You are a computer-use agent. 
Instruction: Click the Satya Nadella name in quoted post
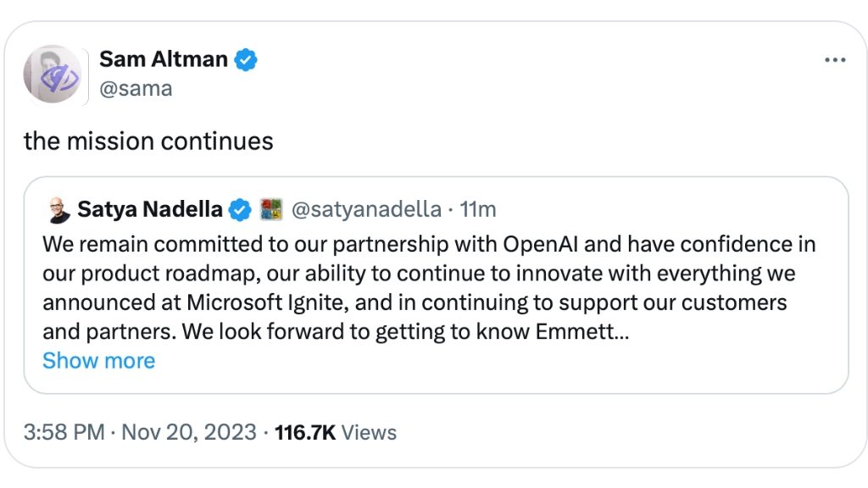click(150, 209)
